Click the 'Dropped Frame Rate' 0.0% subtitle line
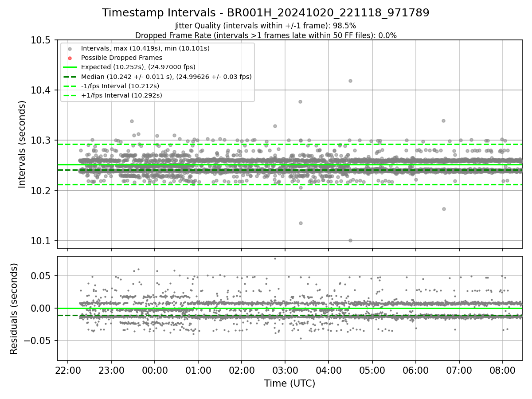This screenshot has height=399, width=532. [266, 35]
